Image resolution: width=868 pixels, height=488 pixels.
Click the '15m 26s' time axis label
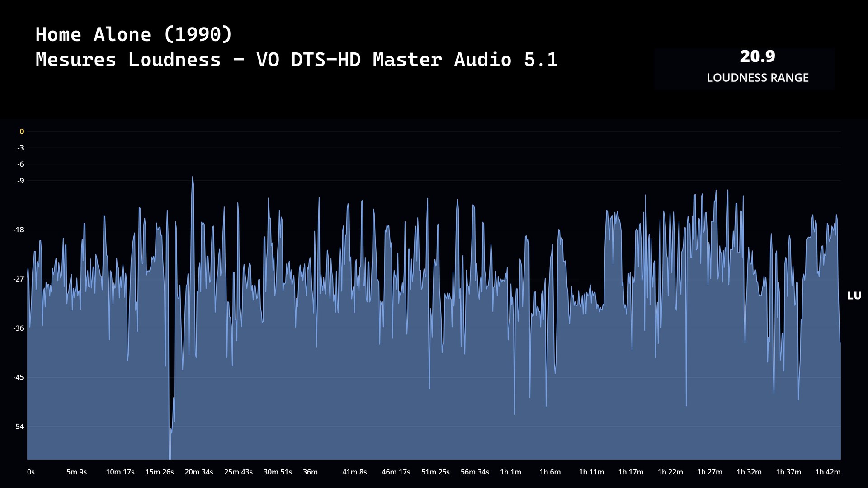tap(160, 472)
